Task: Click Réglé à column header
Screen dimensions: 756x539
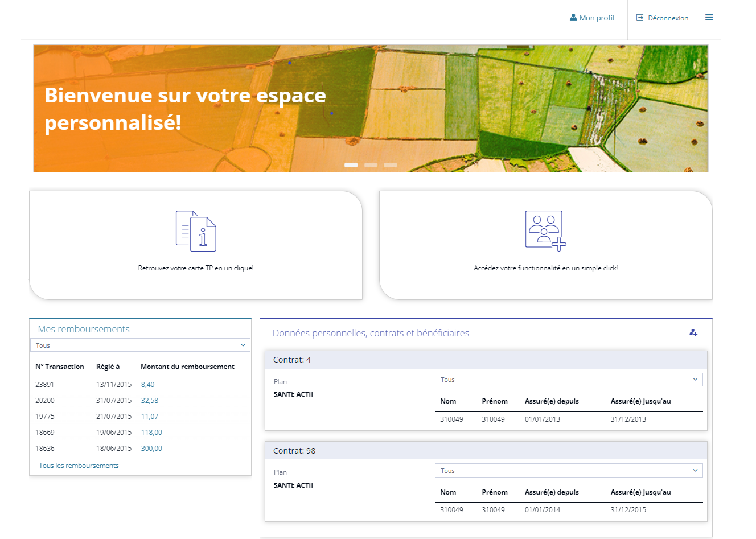Action: point(108,367)
